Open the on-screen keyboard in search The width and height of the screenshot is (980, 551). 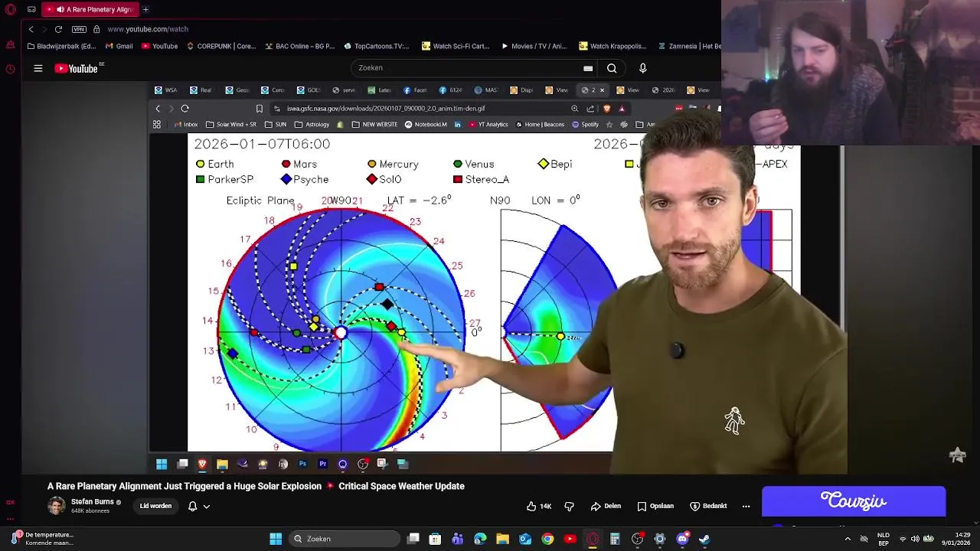(588, 68)
